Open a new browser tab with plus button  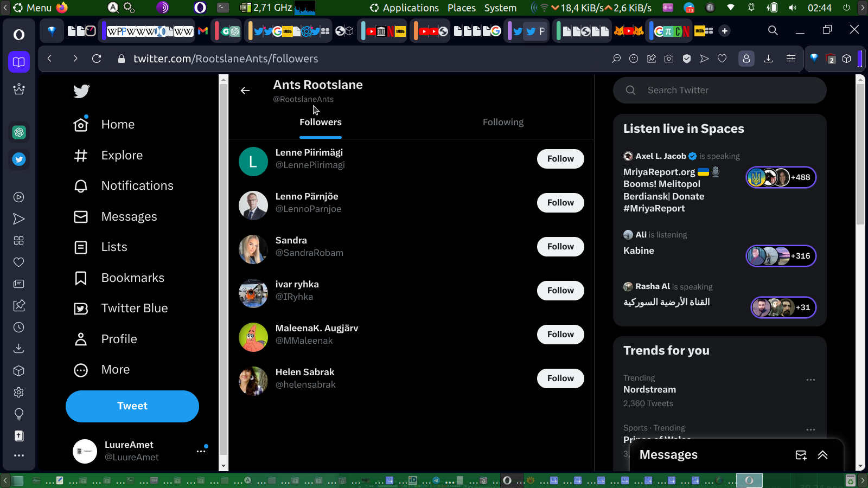pyautogui.click(x=725, y=31)
